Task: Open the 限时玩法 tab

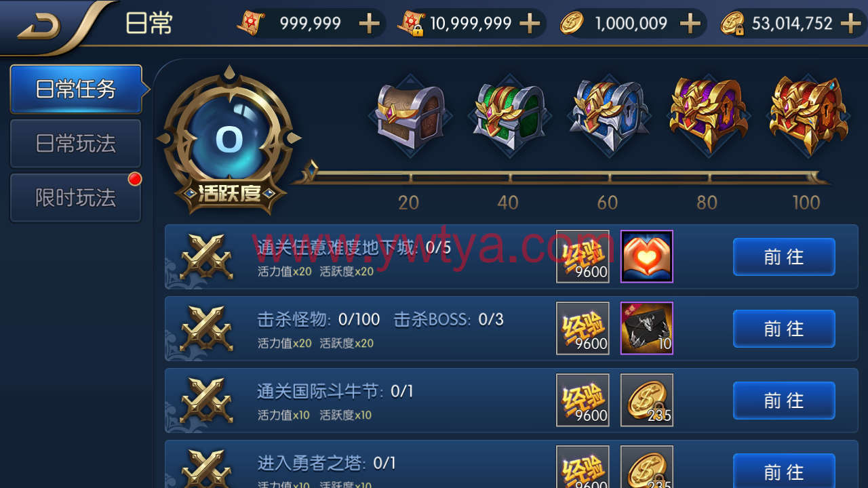Action: (75, 198)
